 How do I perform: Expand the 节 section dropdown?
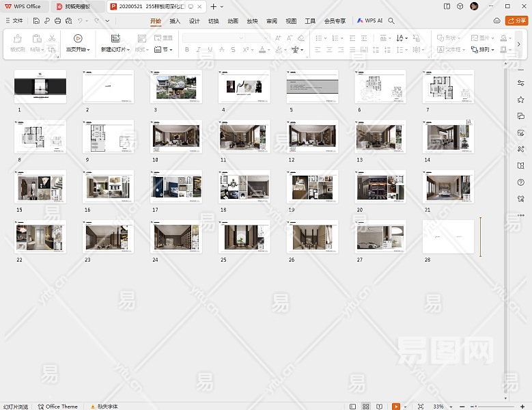point(164,50)
